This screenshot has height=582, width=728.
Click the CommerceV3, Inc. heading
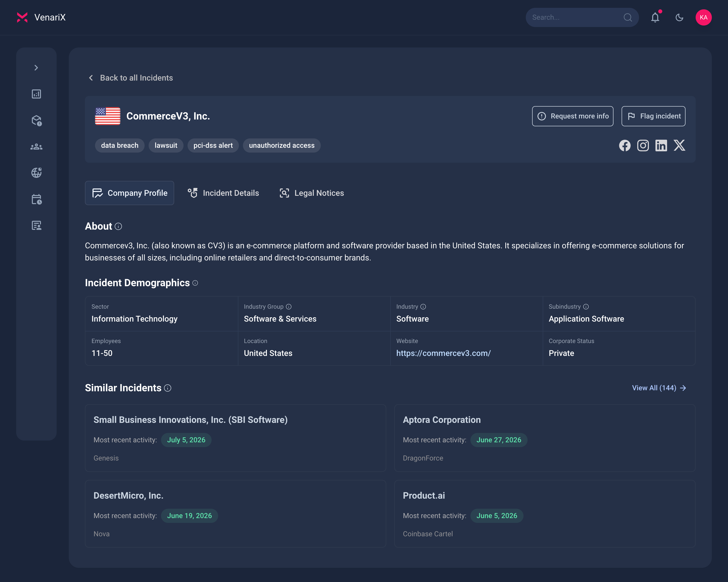tap(168, 116)
